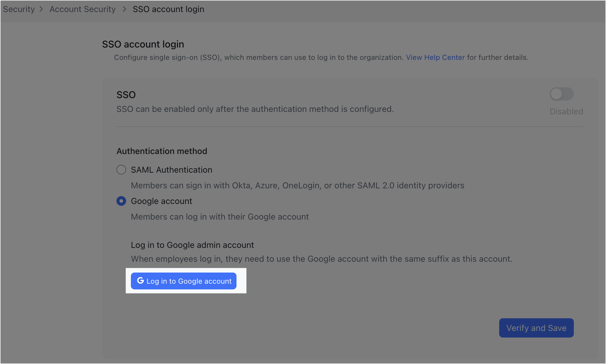Screen dimensions: 606x364
Task: Click the SAML providers description text
Action: point(297,185)
